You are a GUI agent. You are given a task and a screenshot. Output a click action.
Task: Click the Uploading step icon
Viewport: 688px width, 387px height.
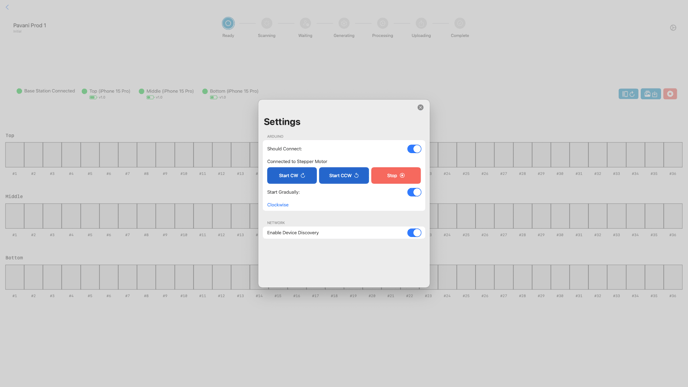click(421, 23)
